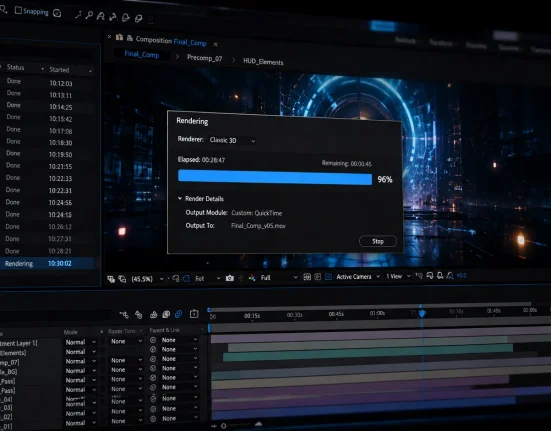Viewport: 551px width, 431px height.
Task: Open the 45.5% magnification dropdown
Action: pyautogui.click(x=147, y=279)
